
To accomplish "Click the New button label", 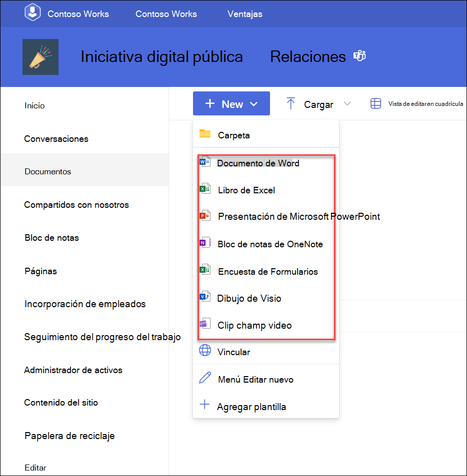I will [232, 104].
